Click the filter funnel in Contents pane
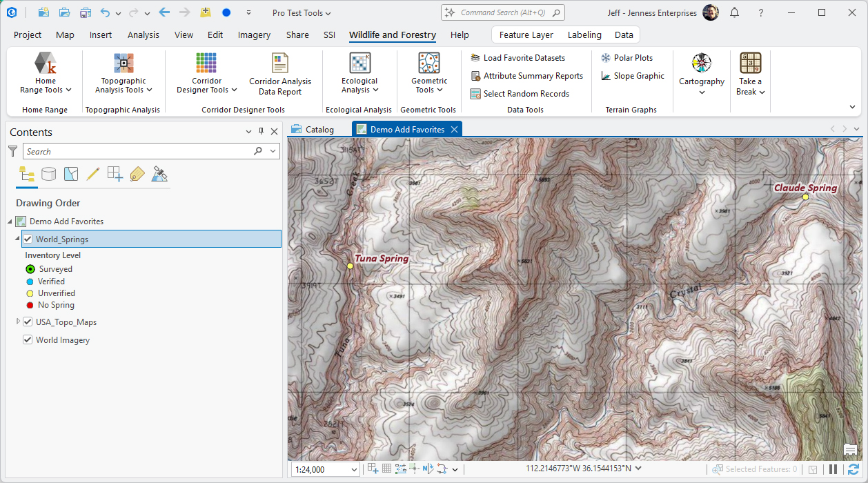The image size is (868, 483). pos(12,151)
